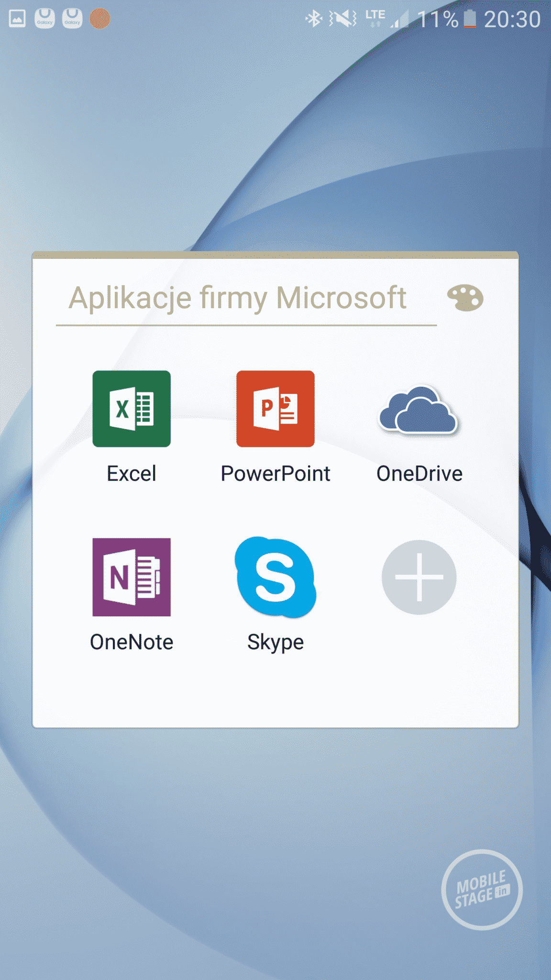Tap the plus button to add apps
This screenshot has height=980, width=551.
(x=419, y=577)
